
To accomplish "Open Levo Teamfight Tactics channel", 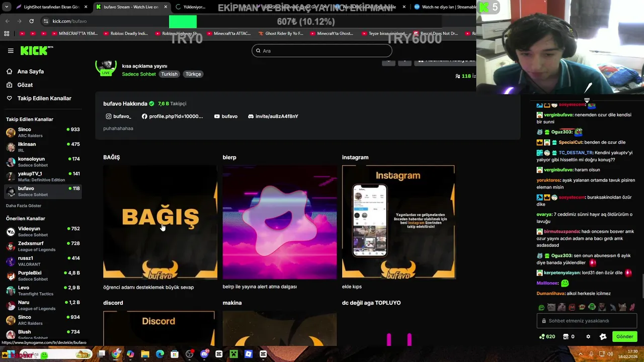I will click(43, 291).
